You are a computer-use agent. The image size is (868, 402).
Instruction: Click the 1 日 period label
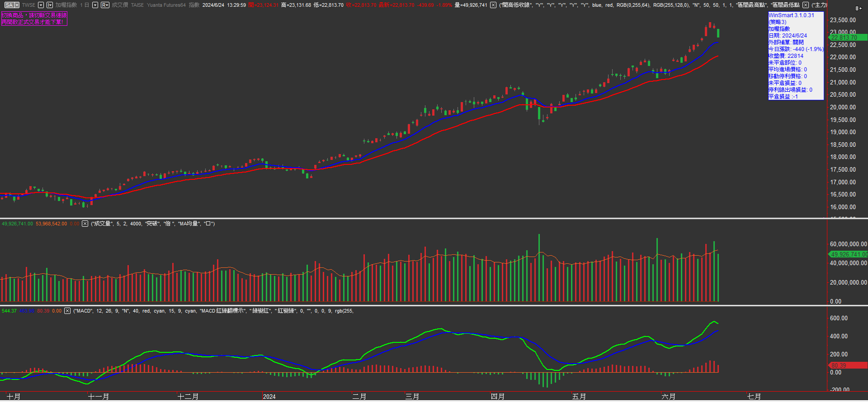tap(85, 5)
